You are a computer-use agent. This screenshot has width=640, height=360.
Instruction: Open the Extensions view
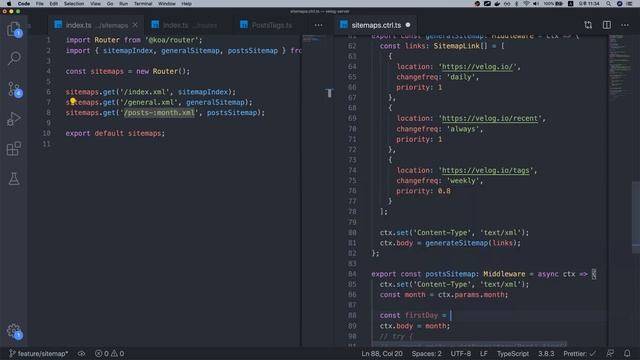[x=14, y=149]
